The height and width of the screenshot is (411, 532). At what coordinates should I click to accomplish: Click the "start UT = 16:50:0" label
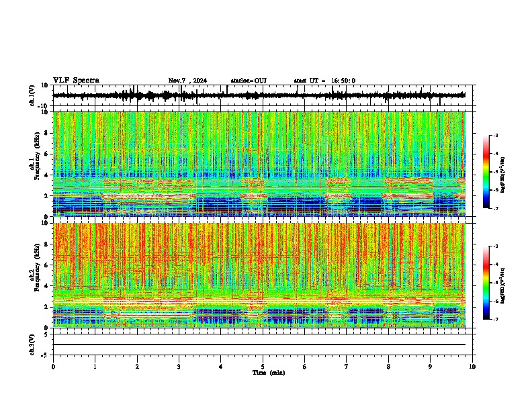click(324, 81)
